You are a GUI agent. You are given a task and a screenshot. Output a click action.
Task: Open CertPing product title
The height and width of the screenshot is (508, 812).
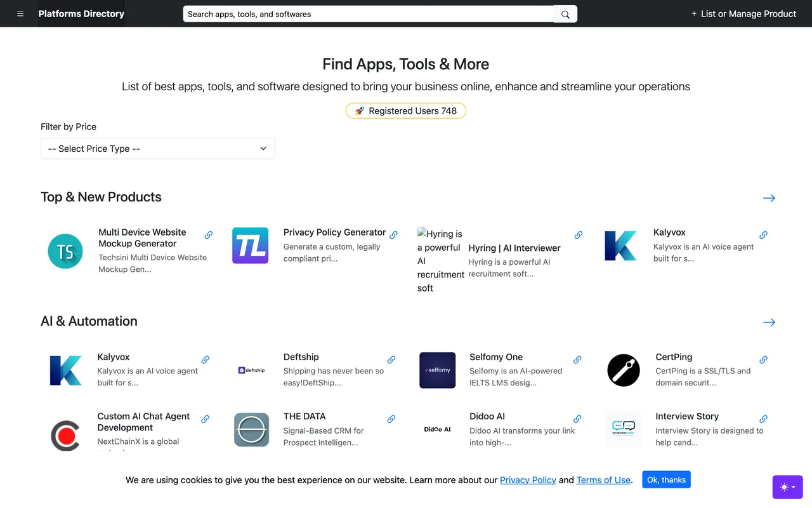(674, 357)
